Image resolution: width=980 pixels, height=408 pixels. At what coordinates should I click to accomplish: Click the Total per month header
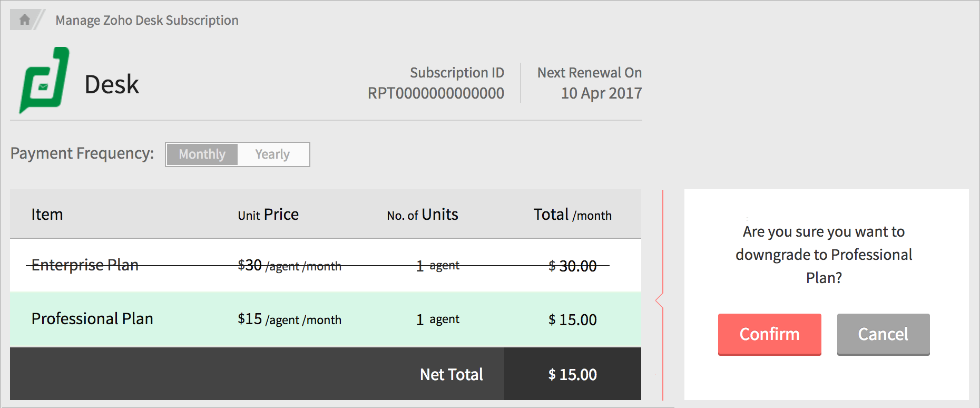pyautogui.click(x=573, y=215)
